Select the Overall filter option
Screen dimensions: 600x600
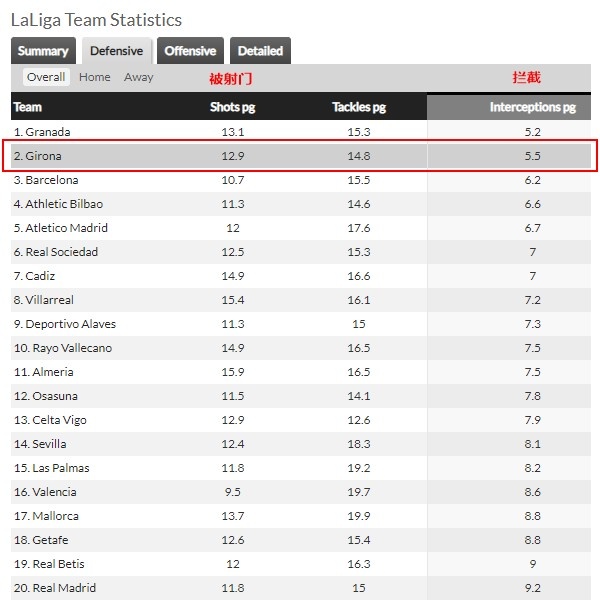point(46,77)
